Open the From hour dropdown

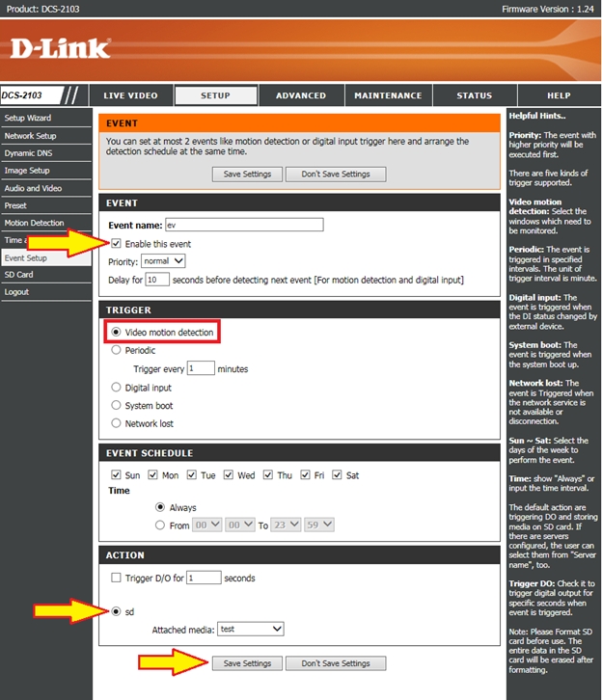207,525
